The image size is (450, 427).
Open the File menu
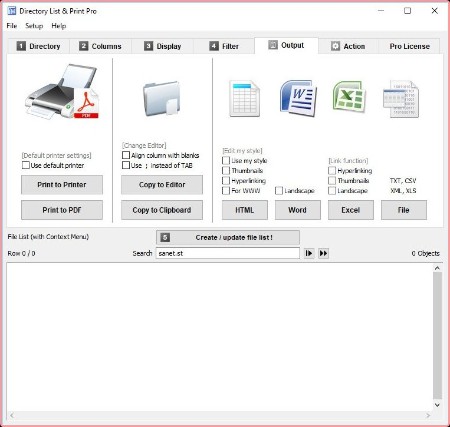click(12, 26)
